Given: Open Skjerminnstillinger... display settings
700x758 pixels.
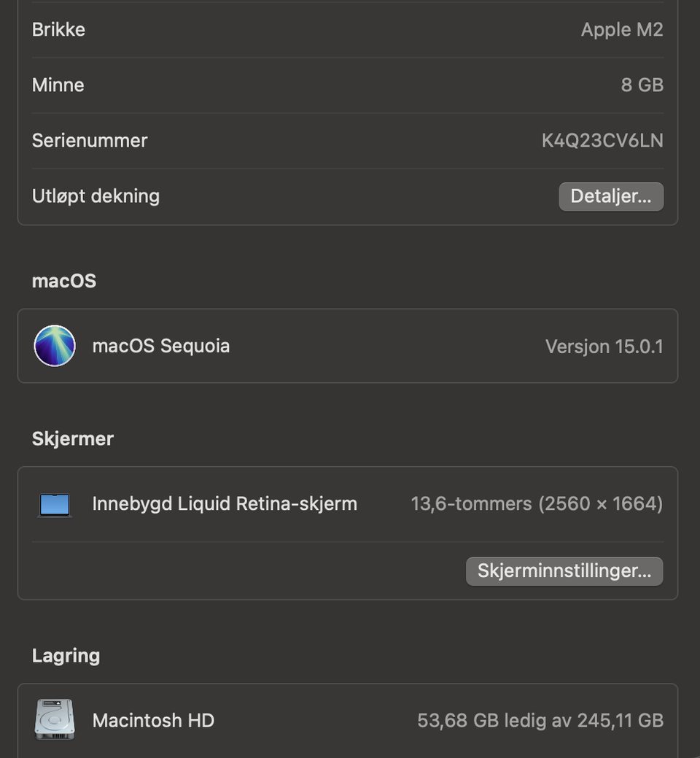Looking at the screenshot, I should tap(564, 571).
